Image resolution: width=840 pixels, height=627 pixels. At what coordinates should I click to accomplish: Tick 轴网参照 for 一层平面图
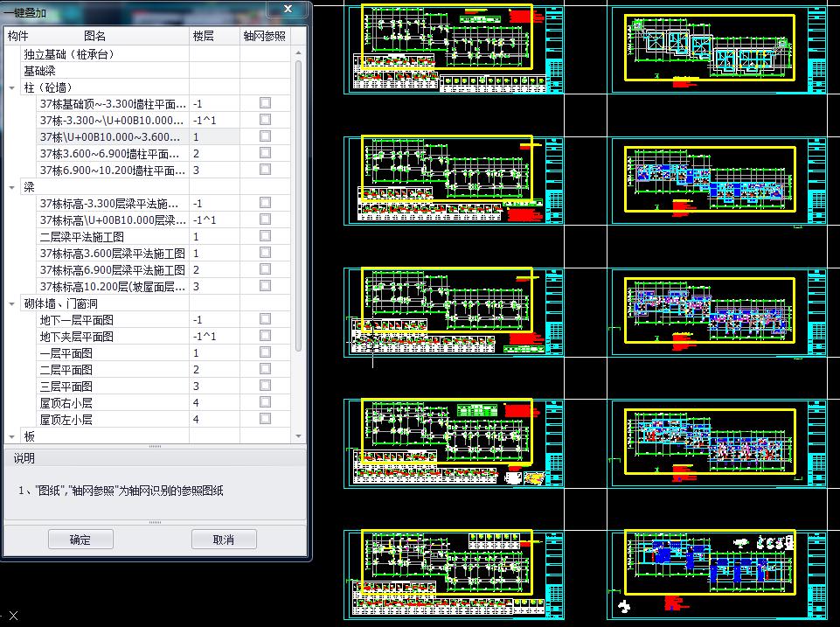pyautogui.click(x=265, y=352)
